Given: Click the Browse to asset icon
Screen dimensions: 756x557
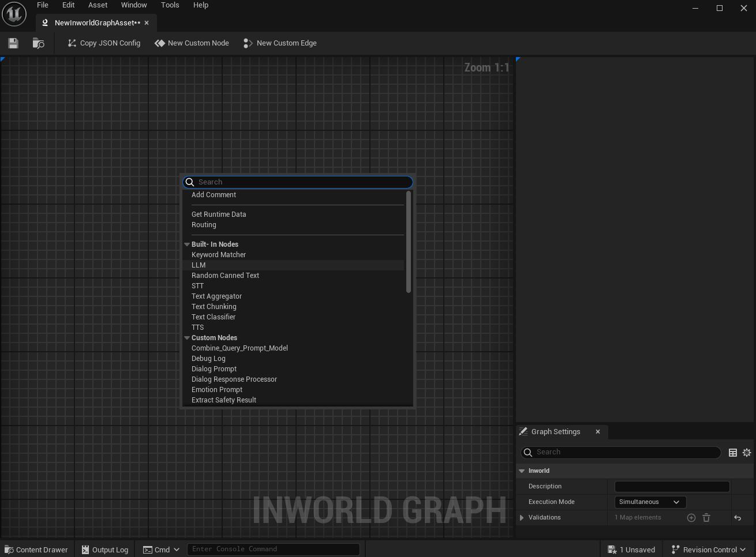Looking at the screenshot, I should (x=39, y=43).
